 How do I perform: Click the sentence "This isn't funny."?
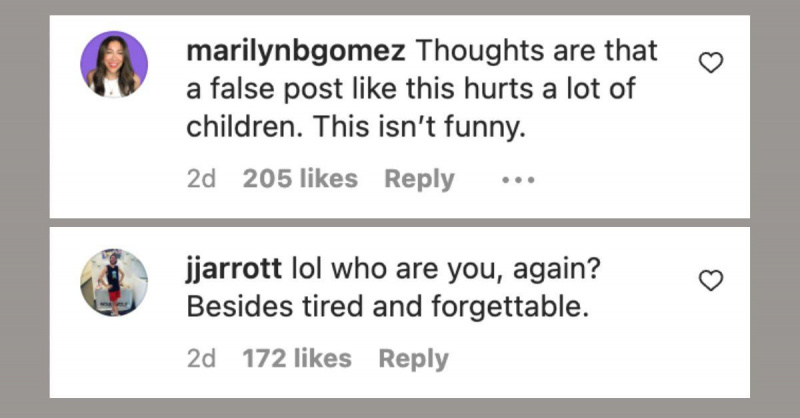click(x=419, y=128)
